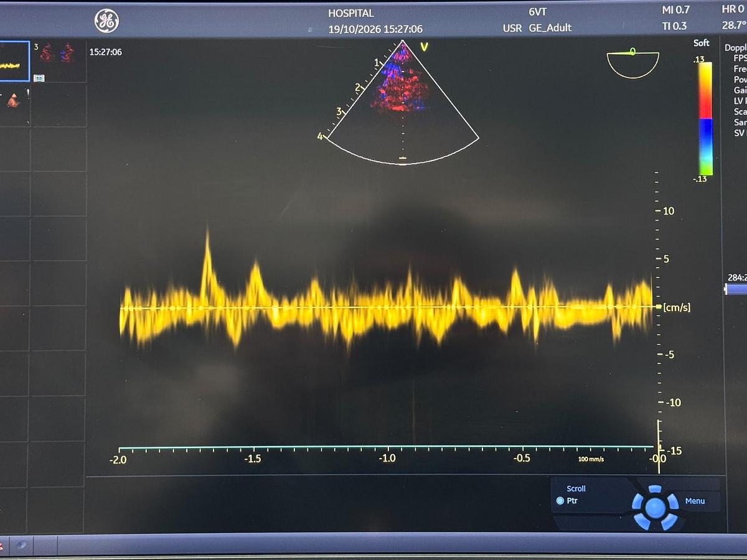Click the 100 mm/s sweep speed label
The height and width of the screenshot is (560, 747).
pos(591,459)
